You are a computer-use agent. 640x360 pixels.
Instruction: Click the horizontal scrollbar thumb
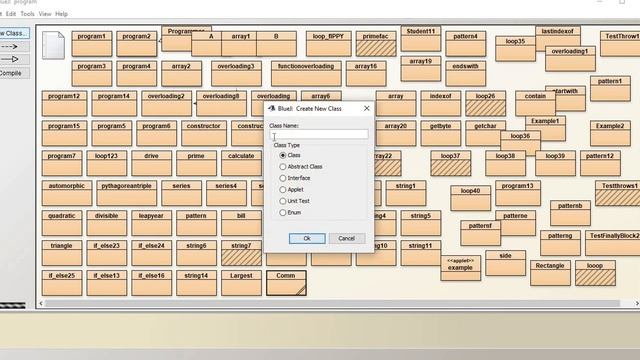point(332,303)
